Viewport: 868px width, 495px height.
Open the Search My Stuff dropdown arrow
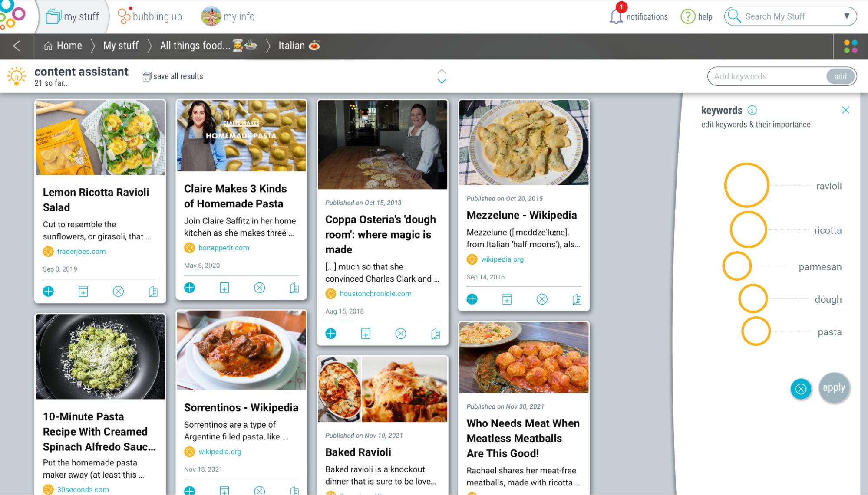(x=847, y=16)
